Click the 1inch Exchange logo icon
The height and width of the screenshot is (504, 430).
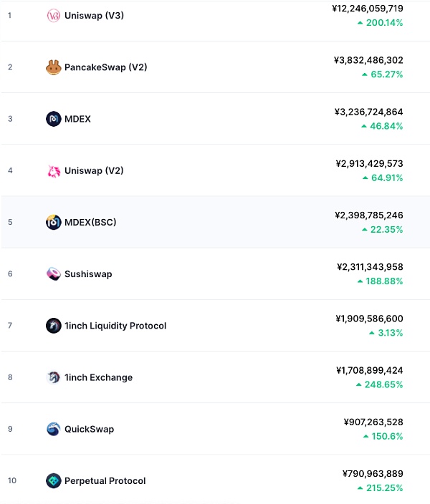(54, 377)
